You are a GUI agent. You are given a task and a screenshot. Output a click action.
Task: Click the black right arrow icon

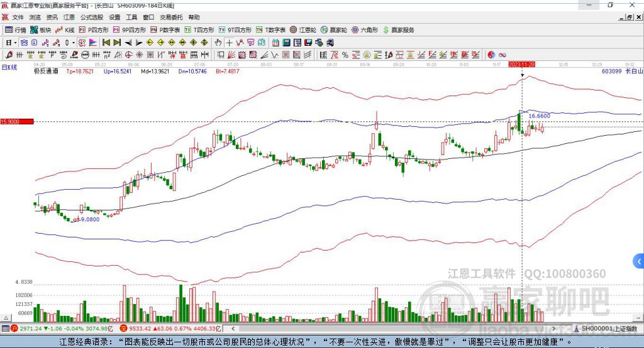(139, 43)
